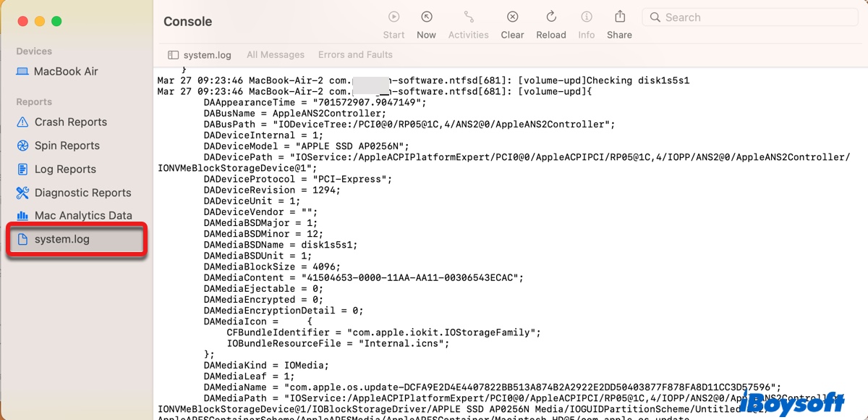Click the DAMediaEncrypted = 0 line
The height and width of the screenshot is (420, 868).
tap(263, 299)
